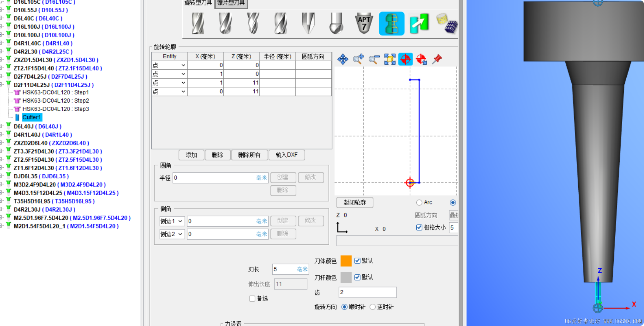
Task: Click the 刃长 flute length input field
Action: coord(290,269)
